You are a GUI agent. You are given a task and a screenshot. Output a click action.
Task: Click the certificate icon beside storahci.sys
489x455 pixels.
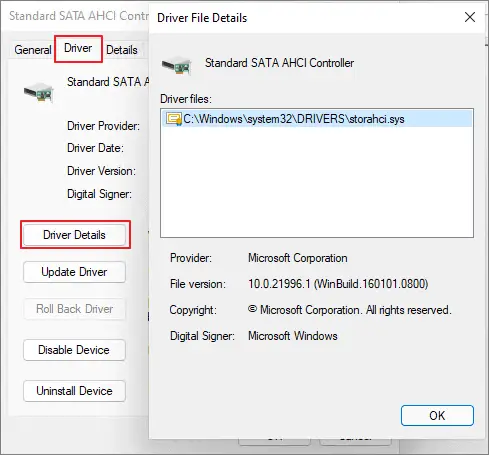(x=174, y=119)
